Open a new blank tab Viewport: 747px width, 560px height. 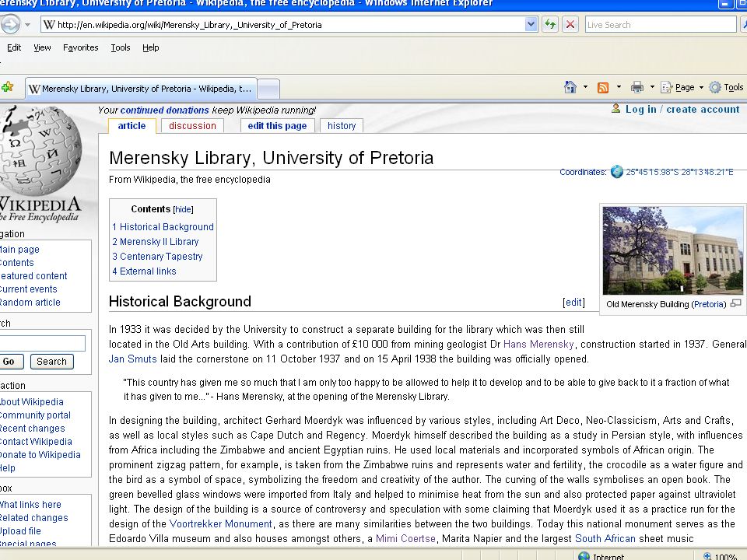click(x=268, y=89)
